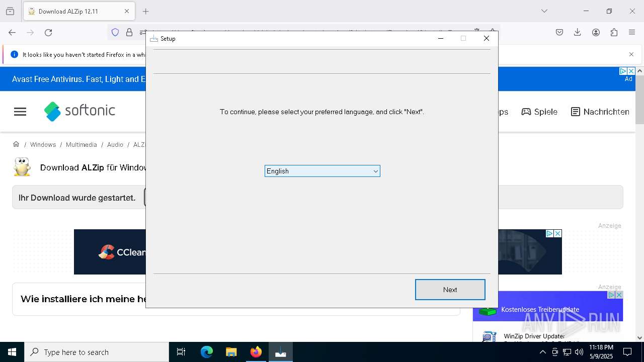The width and height of the screenshot is (644, 362).
Task: Click the taskbar search box
Action: coord(97,352)
